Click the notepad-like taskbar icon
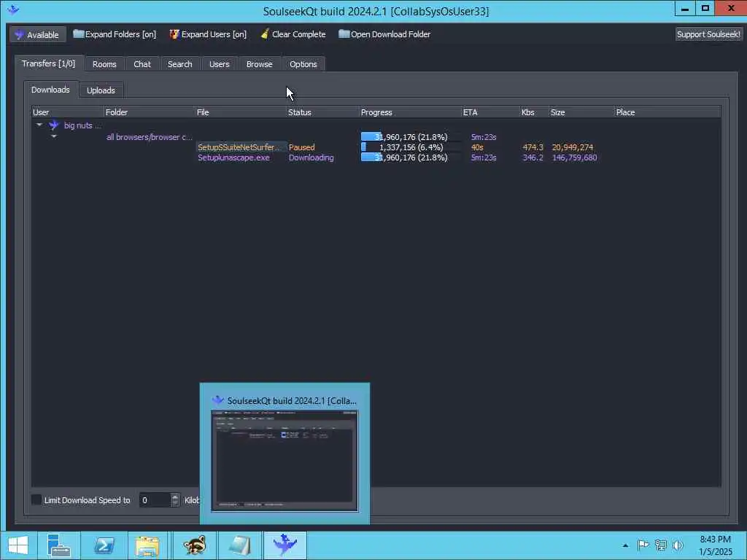 click(x=239, y=545)
